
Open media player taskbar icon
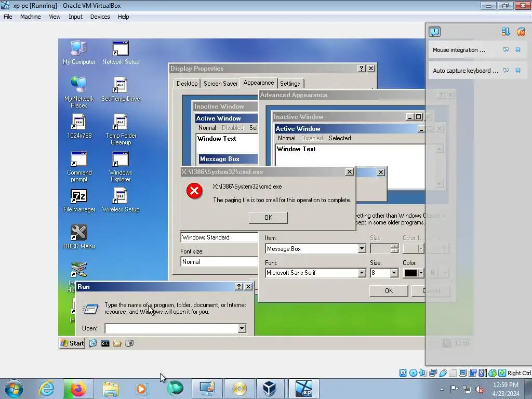[142, 389]
